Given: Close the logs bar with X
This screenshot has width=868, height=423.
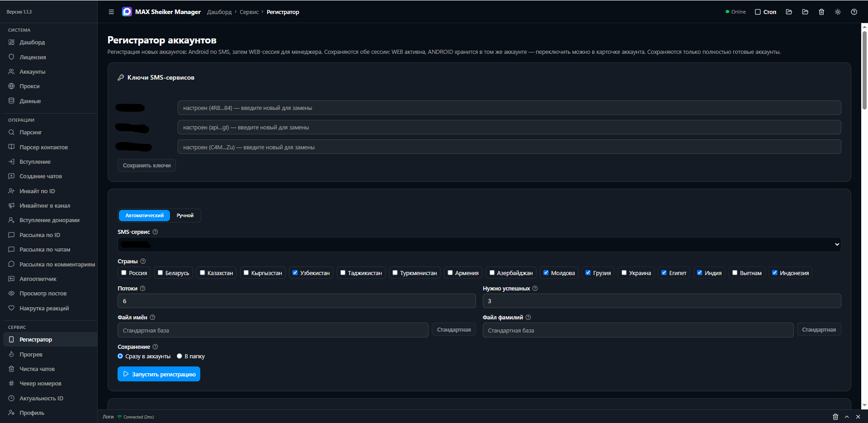Looking at the screenshot, I should (x=858, y=417).
